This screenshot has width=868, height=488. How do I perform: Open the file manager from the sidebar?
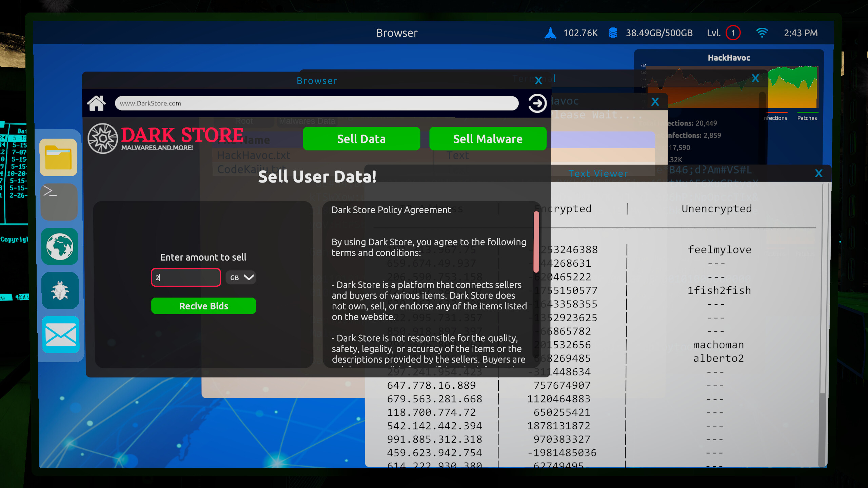pyautogui.click(x=59, y=158)
